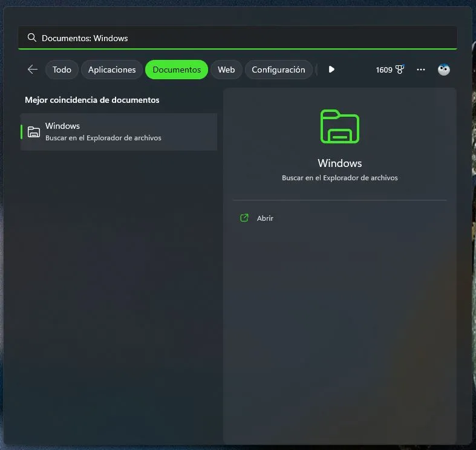Screen dimensions: 476x450
Task: Click the file explorer icon beside Windows result
Action: (x=34, y=132)
